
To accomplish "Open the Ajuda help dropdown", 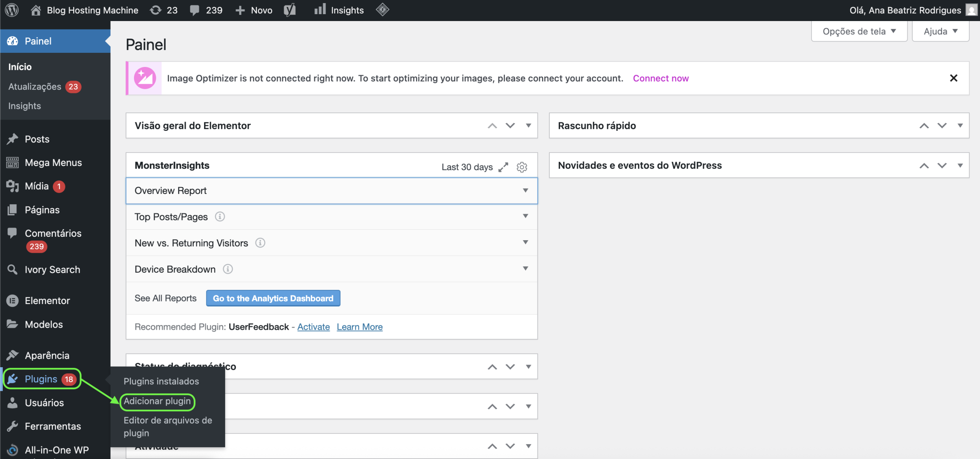I will pyautogui.click(x=941, y=31).
